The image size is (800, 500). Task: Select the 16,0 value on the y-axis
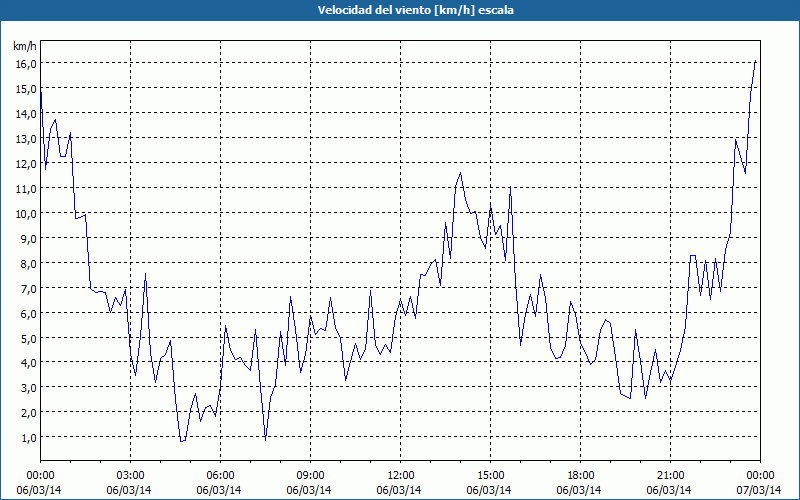[26, 64]
